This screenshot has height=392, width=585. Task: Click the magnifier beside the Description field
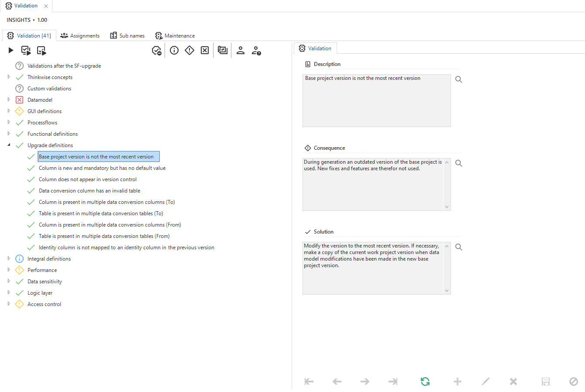pos(459,79)
